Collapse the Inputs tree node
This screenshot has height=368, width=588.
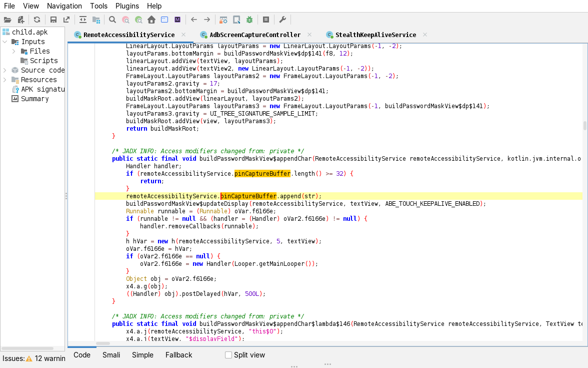click(5, 42)
